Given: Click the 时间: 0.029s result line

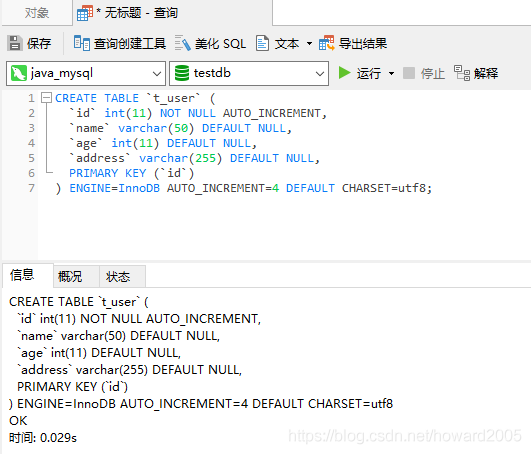Looking at the screenshot, I should pyautogui.click(x=43, y=438).
